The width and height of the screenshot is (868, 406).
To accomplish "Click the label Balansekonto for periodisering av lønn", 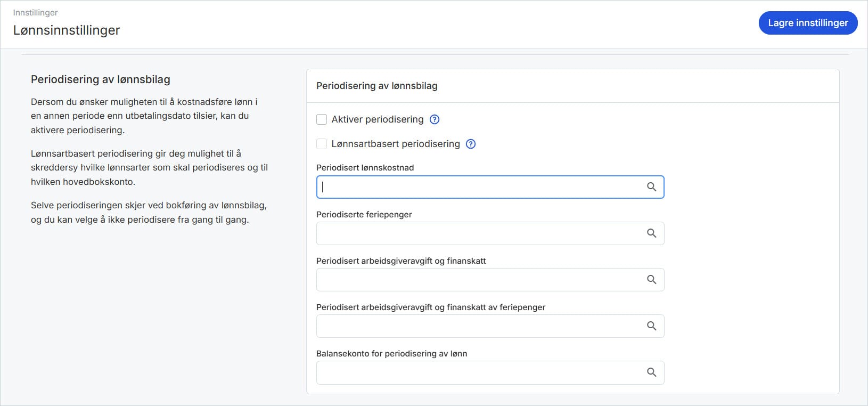I will 391,353.
